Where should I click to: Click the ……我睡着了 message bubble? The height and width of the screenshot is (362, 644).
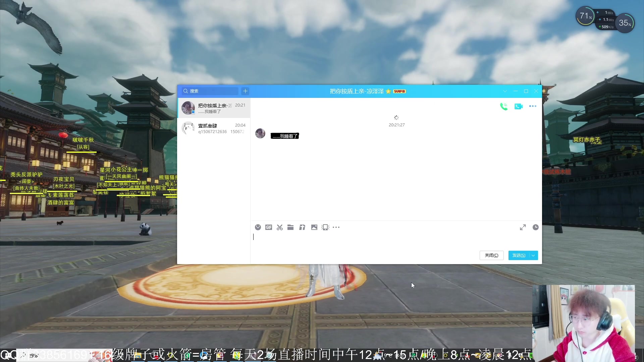[285, 136]
